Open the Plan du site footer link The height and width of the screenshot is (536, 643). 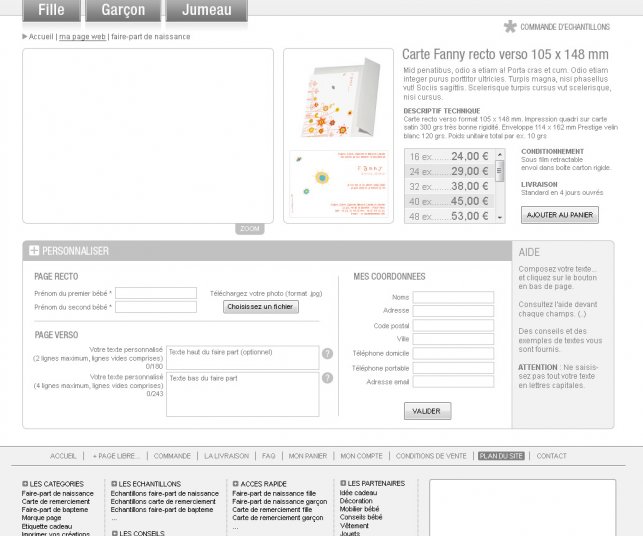pyautogui.click(x=501, y=456)
